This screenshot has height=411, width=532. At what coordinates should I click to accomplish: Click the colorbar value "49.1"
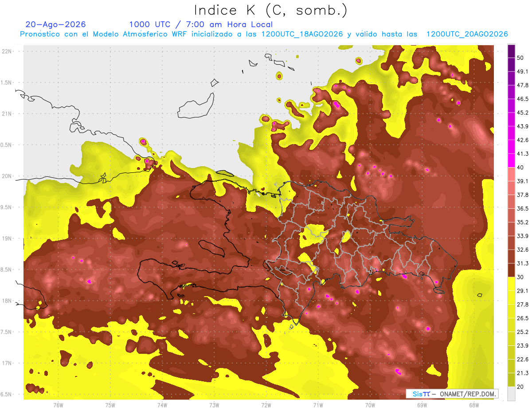pos(522,71)
